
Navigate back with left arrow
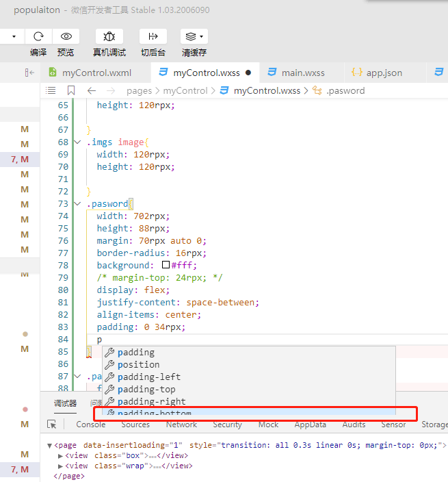pos(92,90)
